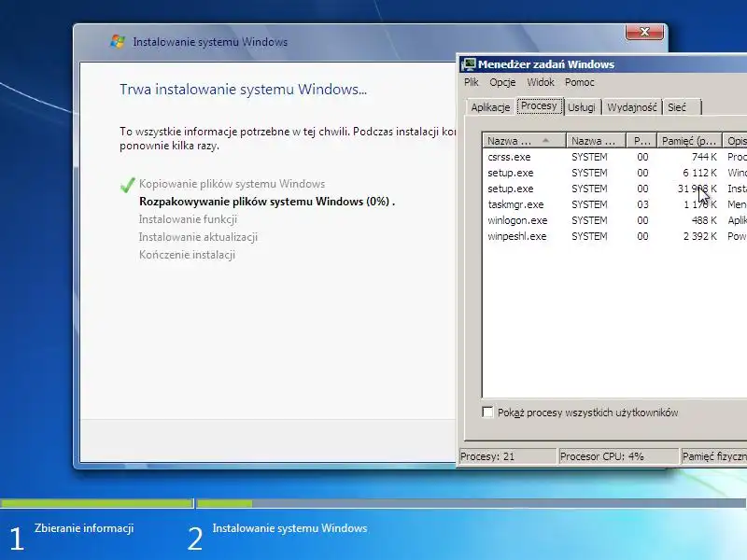Viewport: 747px width, 560px height.
Task: Click the 'Instalowanie aktualizacji' step text
Action: tap(198, 237)
